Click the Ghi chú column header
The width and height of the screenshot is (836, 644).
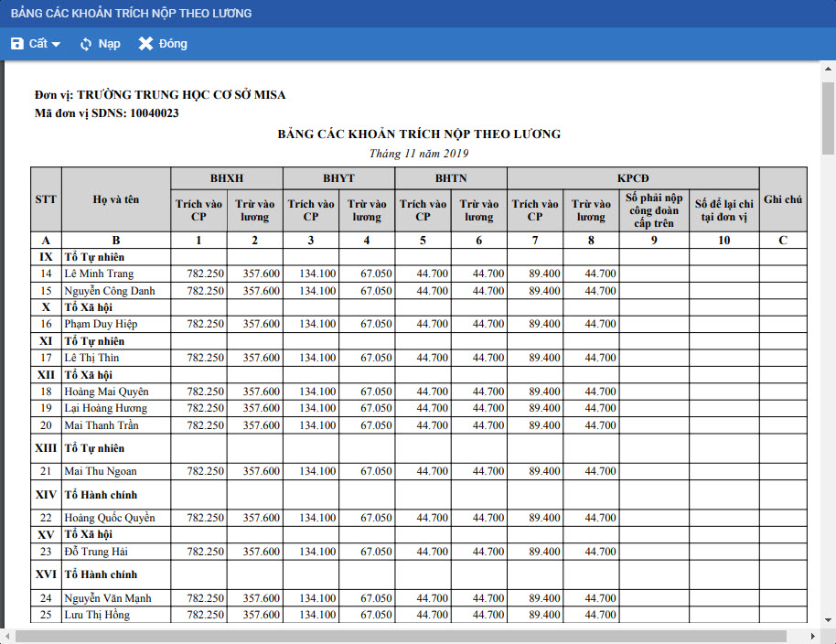[x=783, y=199]
